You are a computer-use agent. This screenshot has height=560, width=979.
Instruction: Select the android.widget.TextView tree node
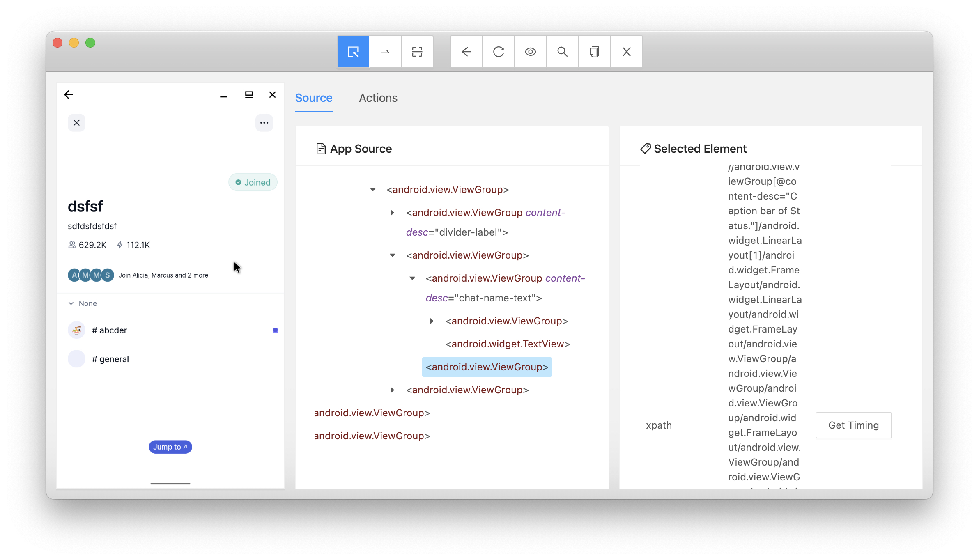(x=508, y=344)
